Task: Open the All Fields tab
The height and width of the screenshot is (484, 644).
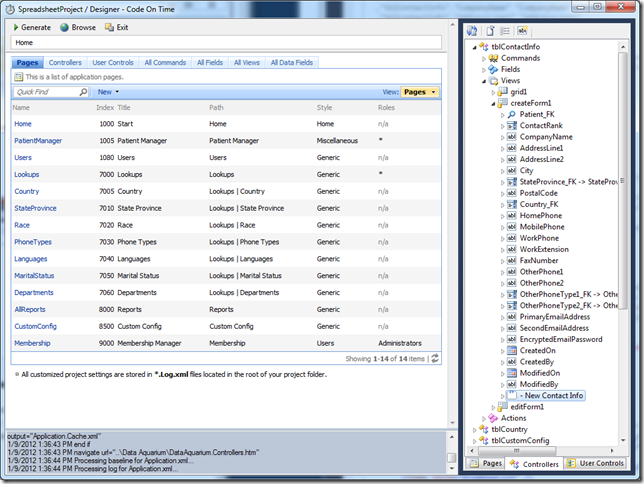Action: tap(209, 62)
